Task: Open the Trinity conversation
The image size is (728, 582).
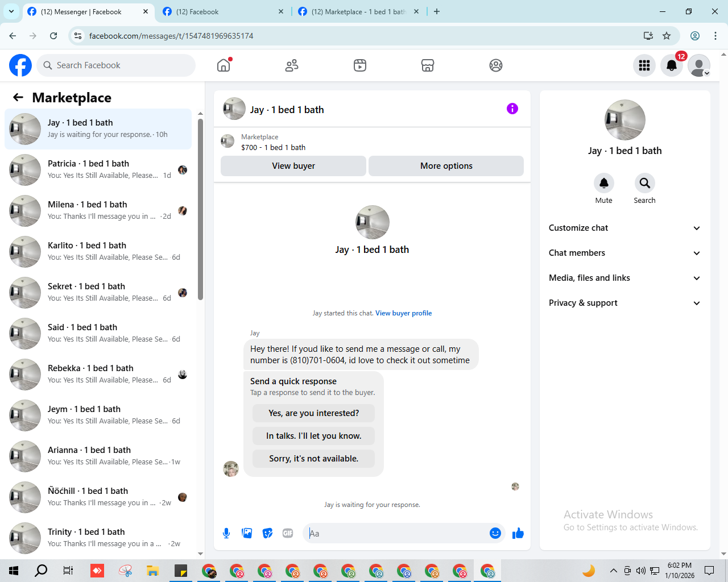Action: tap(98, 538)
